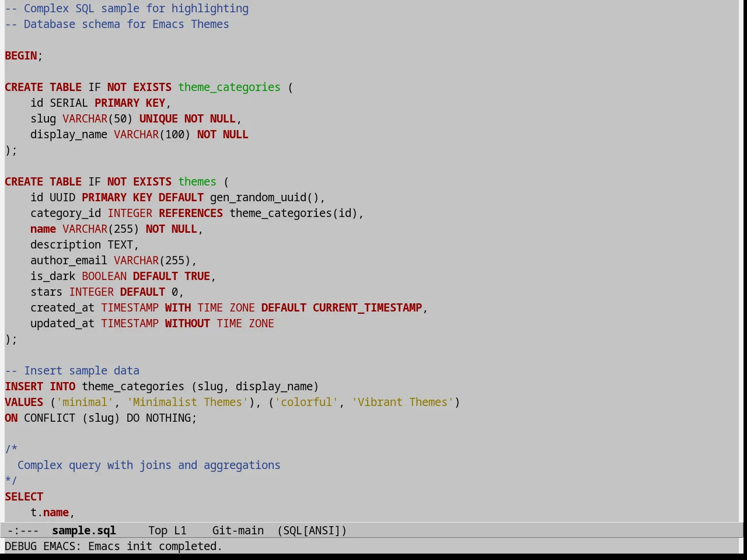Click 'Database schema for Emacs Themes' comment
This screenshot has width=747, height=560.
[117, 24]
